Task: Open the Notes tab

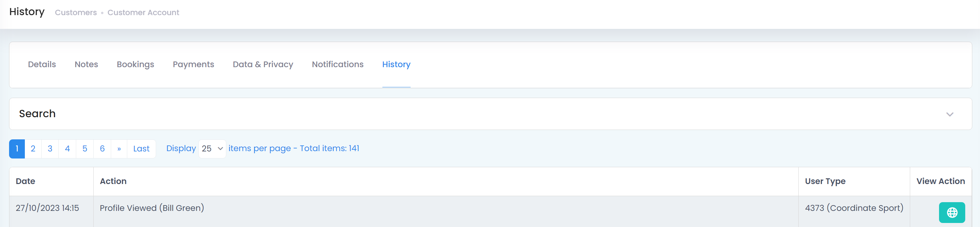Action: click(86, 64)
